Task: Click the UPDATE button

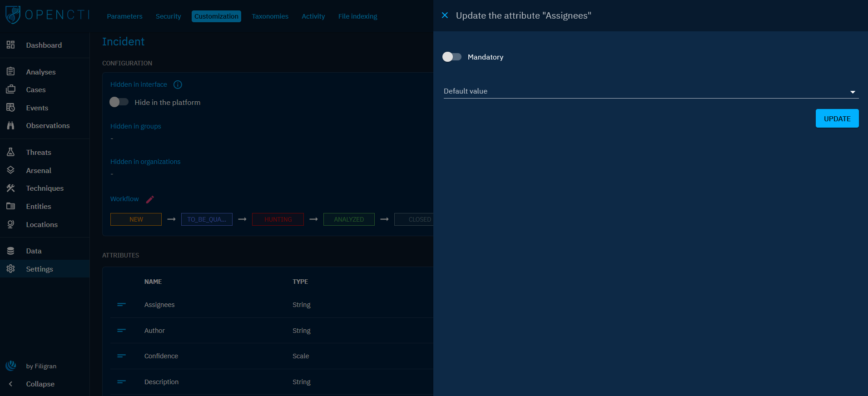Action: [x=837, y=119]
